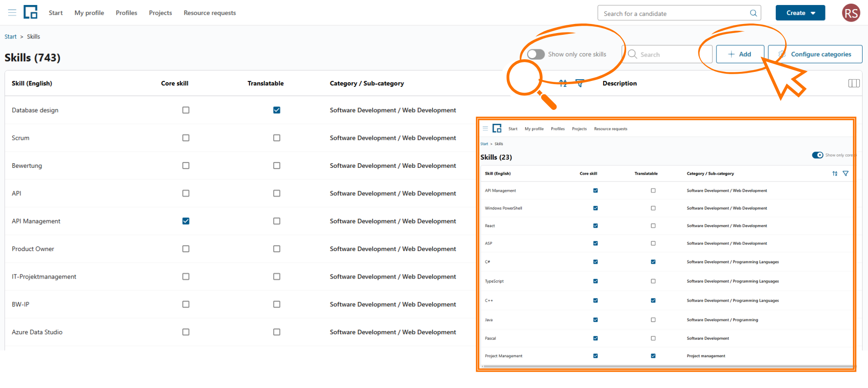Click the Category / Sub-category column header
The height and width of the screenshot is (388, 868).
(x=367, y=83)
